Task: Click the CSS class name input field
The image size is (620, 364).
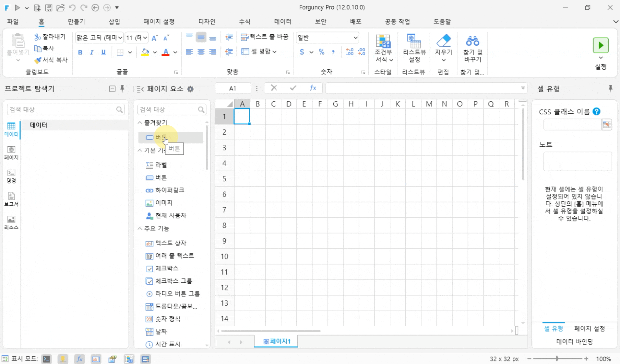Action: pos(572,125)
